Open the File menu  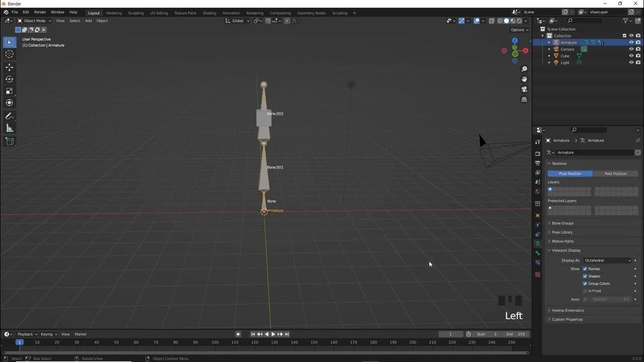pyautogui.click(x=15, y=12)
